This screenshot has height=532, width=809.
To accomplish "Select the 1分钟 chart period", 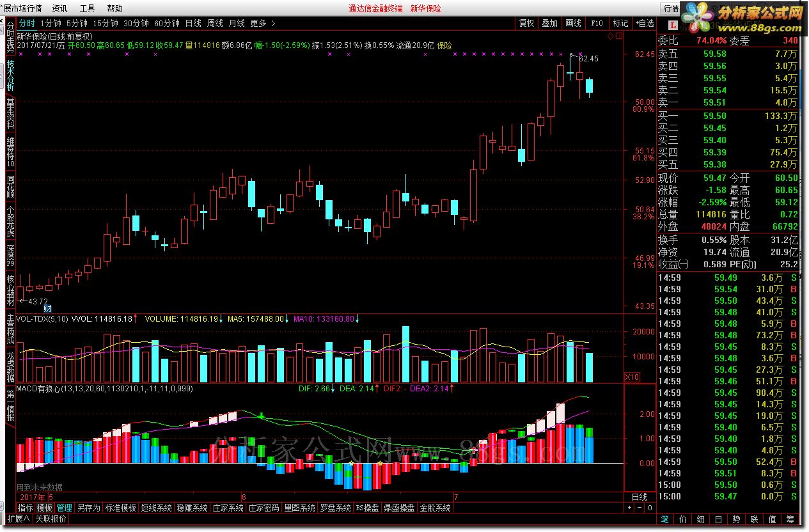I will (51, 23).
